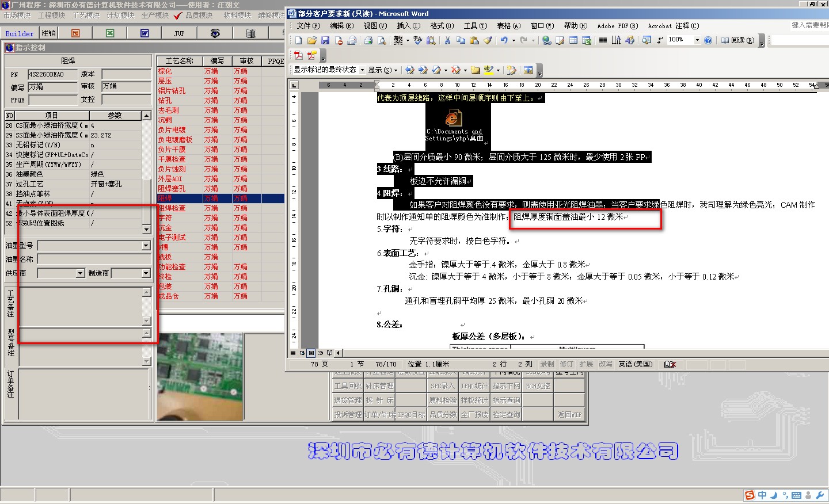Click the Cut scissors icon
The height and width of the screenshot is (504, 829).
447,40
